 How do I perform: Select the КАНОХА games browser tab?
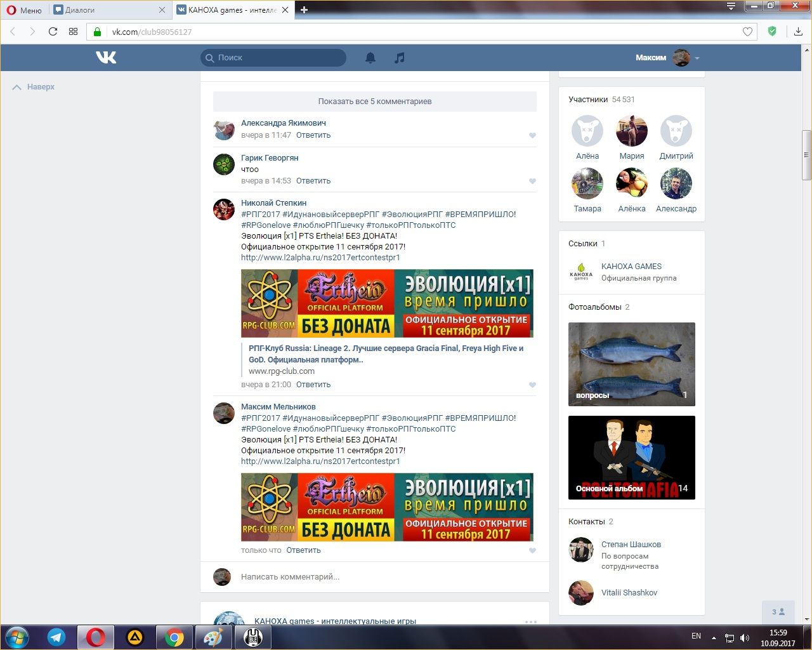232,10
